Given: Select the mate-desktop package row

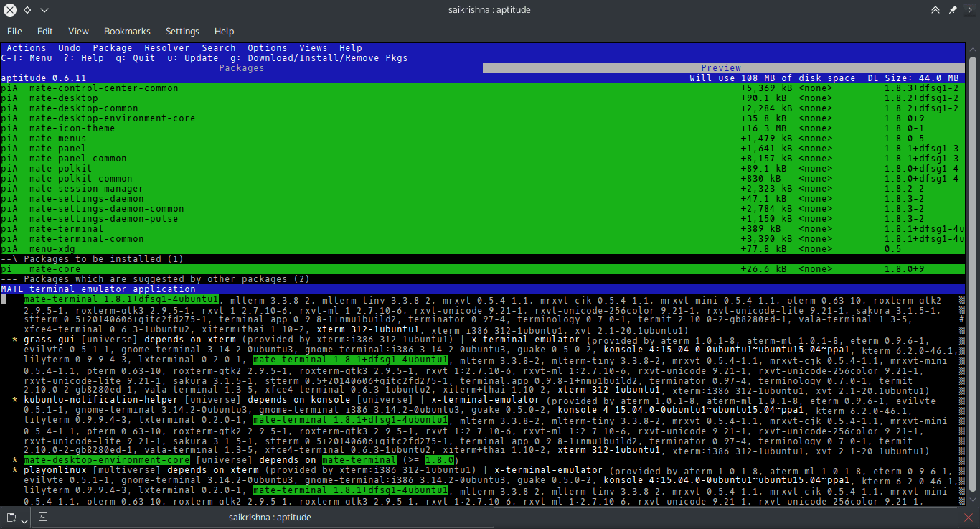Looking at the screenshot, I should pyautogui.click(x=483, y=98).
